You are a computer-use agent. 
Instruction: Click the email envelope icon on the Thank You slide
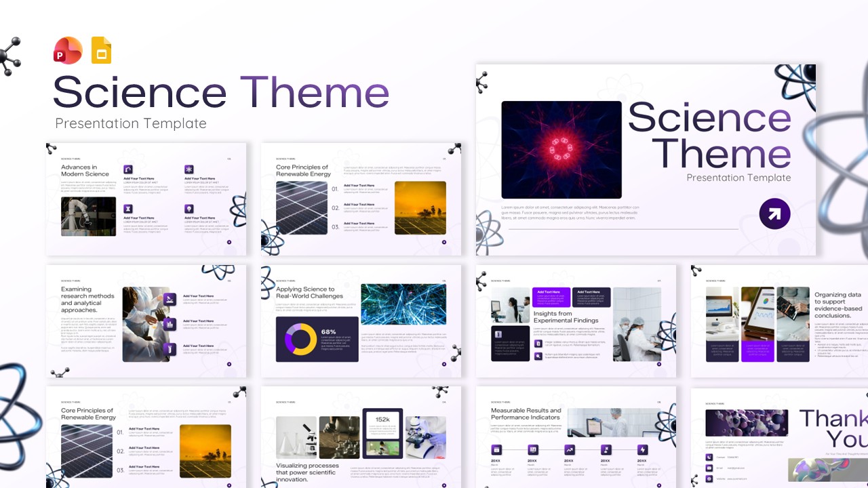(x=709, y=468)
